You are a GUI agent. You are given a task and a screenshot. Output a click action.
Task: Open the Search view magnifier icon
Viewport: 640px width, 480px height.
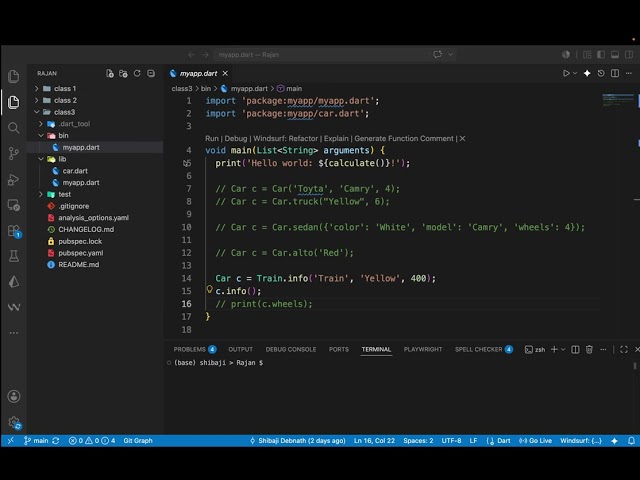click(13, 128)
